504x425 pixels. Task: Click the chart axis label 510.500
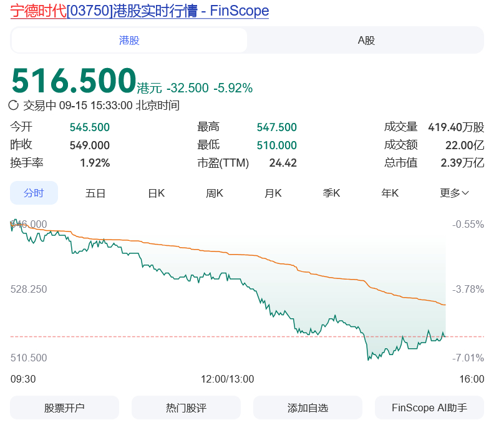[x=29, y=358]
